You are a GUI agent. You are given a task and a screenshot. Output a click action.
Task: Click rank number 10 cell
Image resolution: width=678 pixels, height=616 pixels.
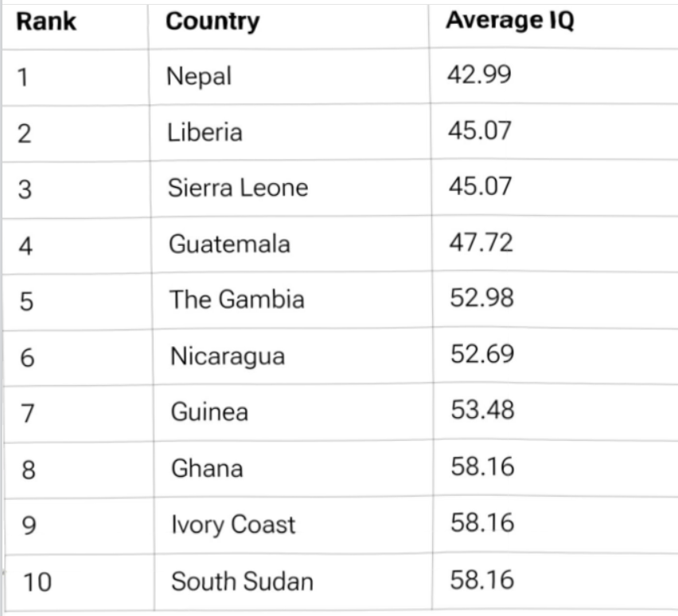37,583
